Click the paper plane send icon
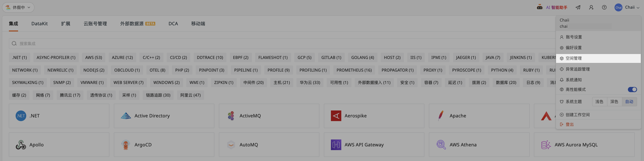The image size is (644, 161). (x=578, y=7)
